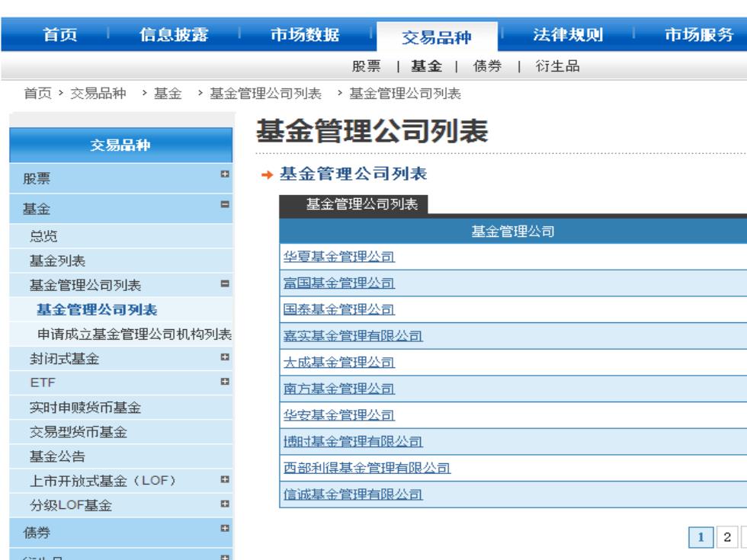Select 实时申赎货币基金 in the sidebar

pos(85,408)
